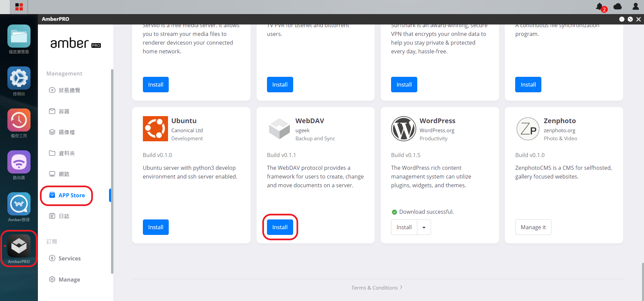
Task: Click the WordPress app logo
Action: point(404,129)
